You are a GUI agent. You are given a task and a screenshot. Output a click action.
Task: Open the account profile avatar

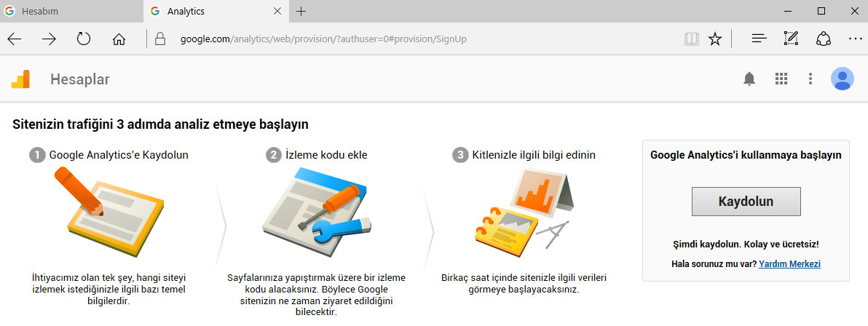pyautogui.click(x=842, y=79)
